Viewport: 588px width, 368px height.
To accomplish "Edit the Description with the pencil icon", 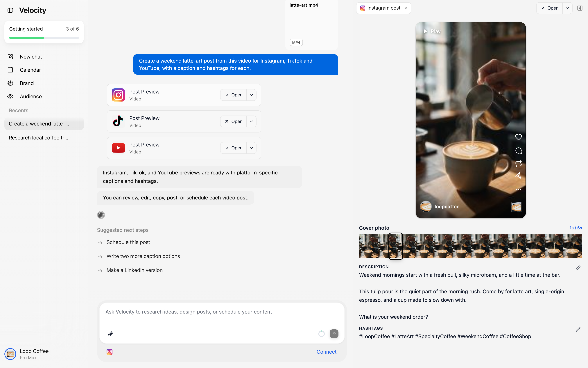I will click(x=578, y=268).
